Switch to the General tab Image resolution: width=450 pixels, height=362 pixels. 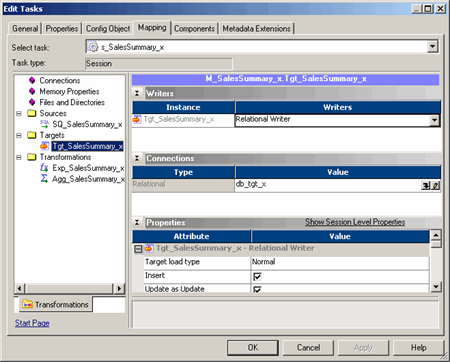click(25, 29)
